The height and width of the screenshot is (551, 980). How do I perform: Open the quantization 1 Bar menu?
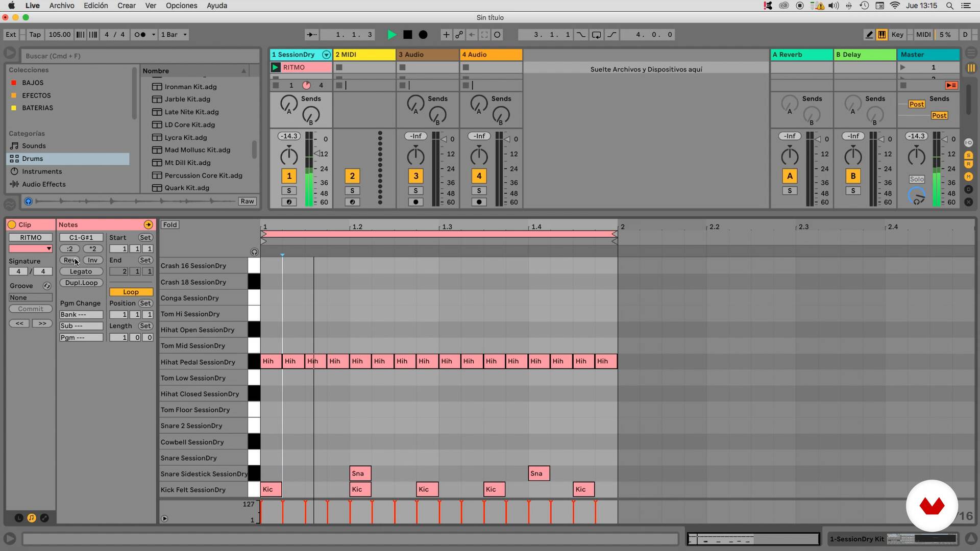pos(174,35)
